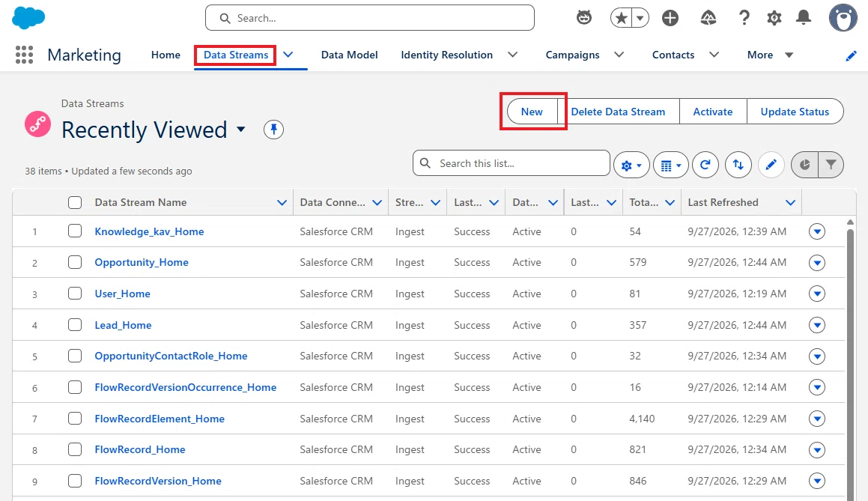Viewport: 868px width, 501px height.
Task: Refresh the data streams list
Action: click(705, 165)
